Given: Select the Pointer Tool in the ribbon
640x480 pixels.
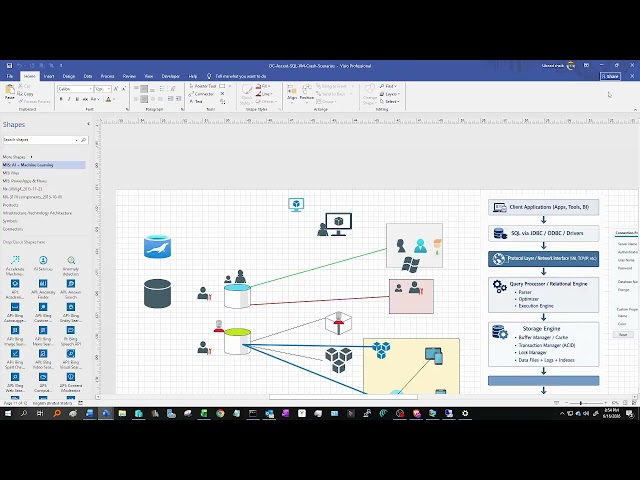Looking at the screenshot, I should tap(203, 86).
